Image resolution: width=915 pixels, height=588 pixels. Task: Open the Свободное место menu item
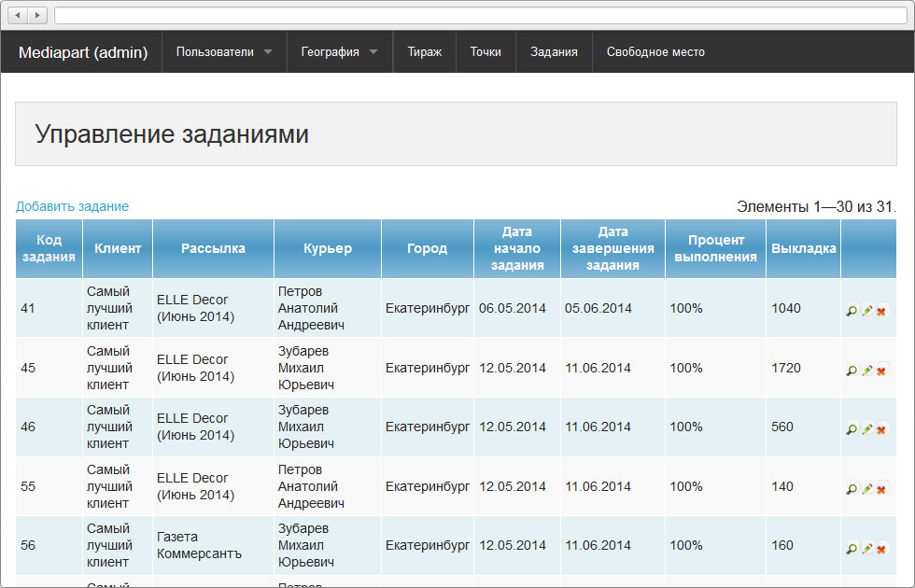coord(655,52)
